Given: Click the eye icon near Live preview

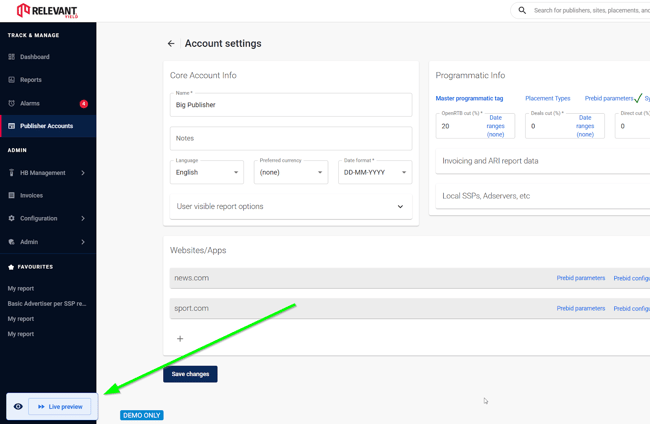Looking at the screenshot, I should point(18,407).
